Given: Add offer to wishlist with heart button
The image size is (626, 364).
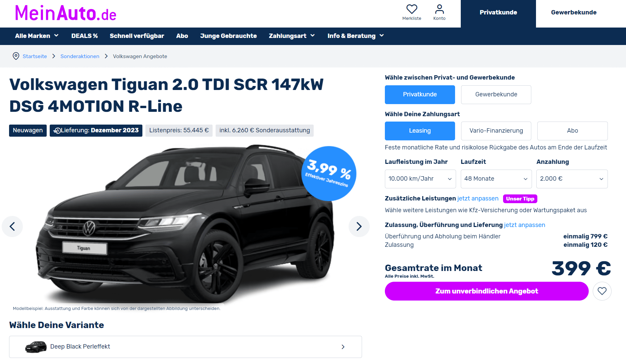Looking at the screenshot, I should [x=602, y=291].
